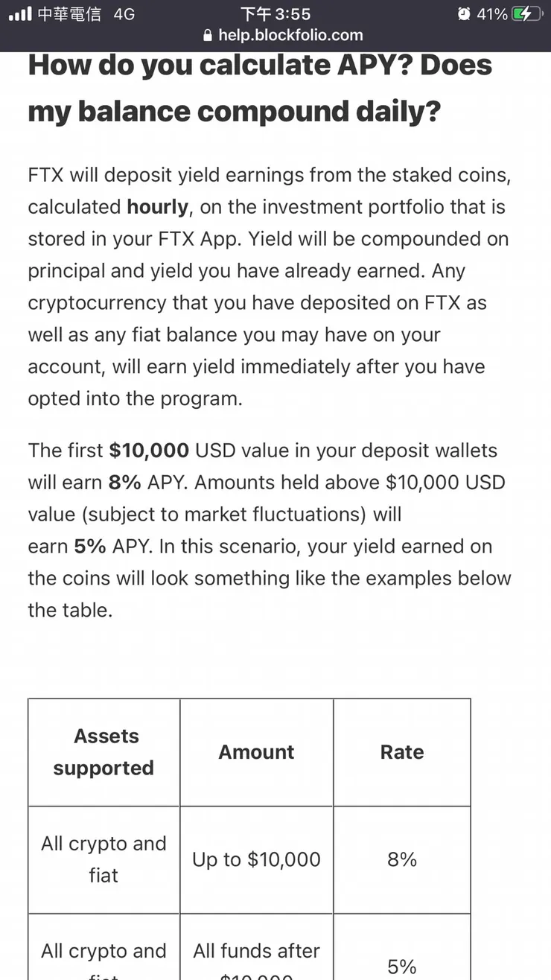The width and height of the screenshot is (551, 980).
Task: Tap the "All funds after" table cell
Action: click(256, 951)
